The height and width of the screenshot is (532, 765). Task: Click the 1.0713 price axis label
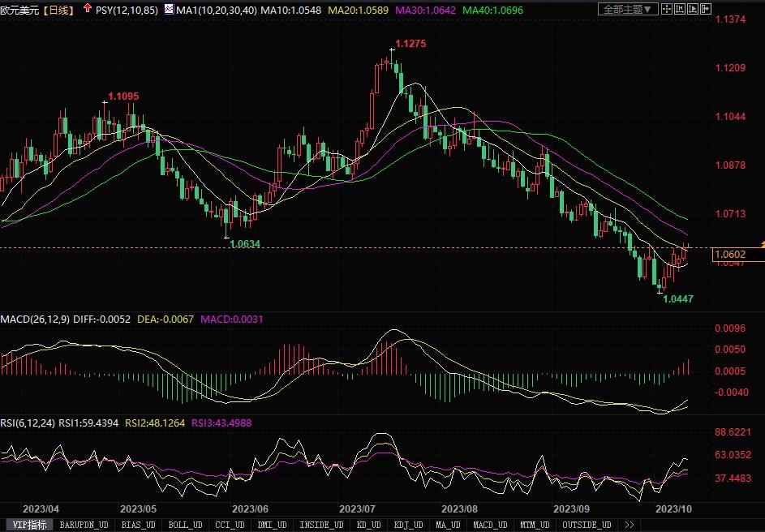[730, 213]
